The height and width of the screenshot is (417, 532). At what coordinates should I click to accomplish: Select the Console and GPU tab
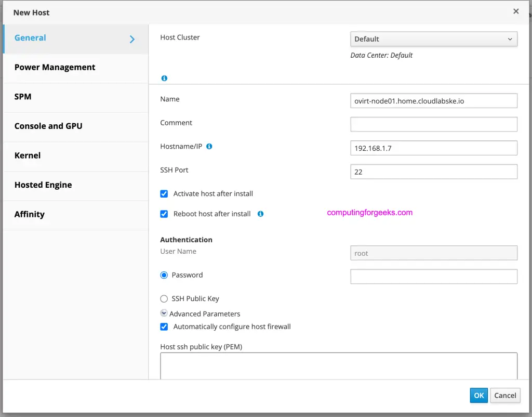pos(75,126)
